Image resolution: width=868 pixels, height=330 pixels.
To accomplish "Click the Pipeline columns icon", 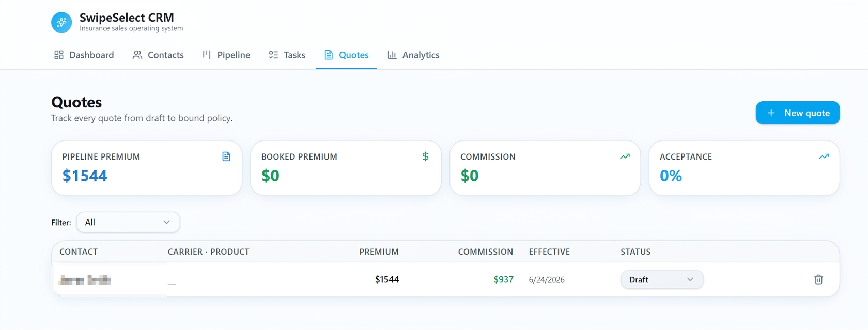I will click(207, 55).
